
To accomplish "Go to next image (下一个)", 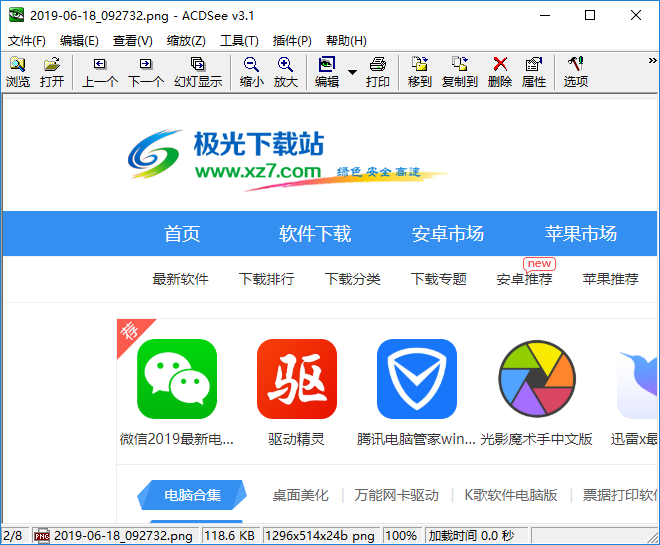I will click(146, 72).
